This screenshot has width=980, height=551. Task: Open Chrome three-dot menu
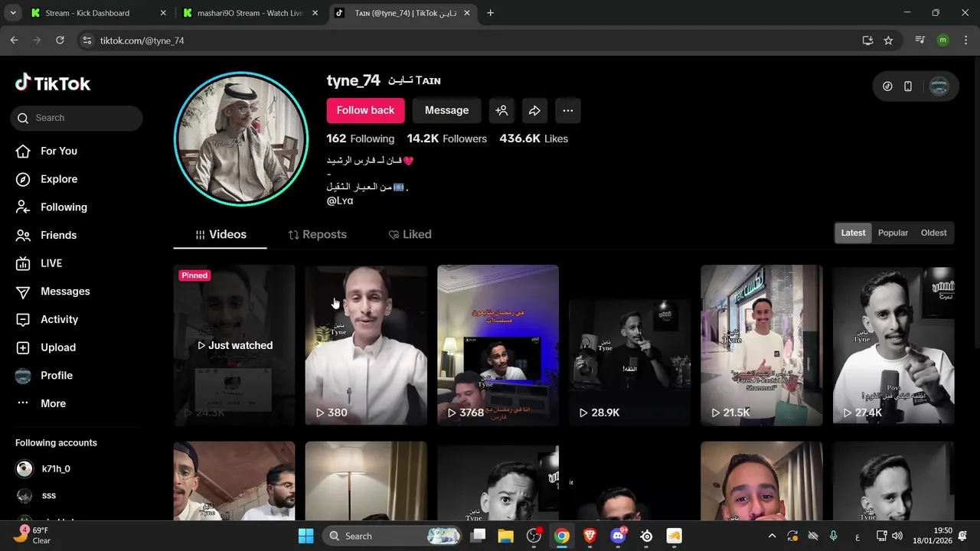click(x=965, y=41)
